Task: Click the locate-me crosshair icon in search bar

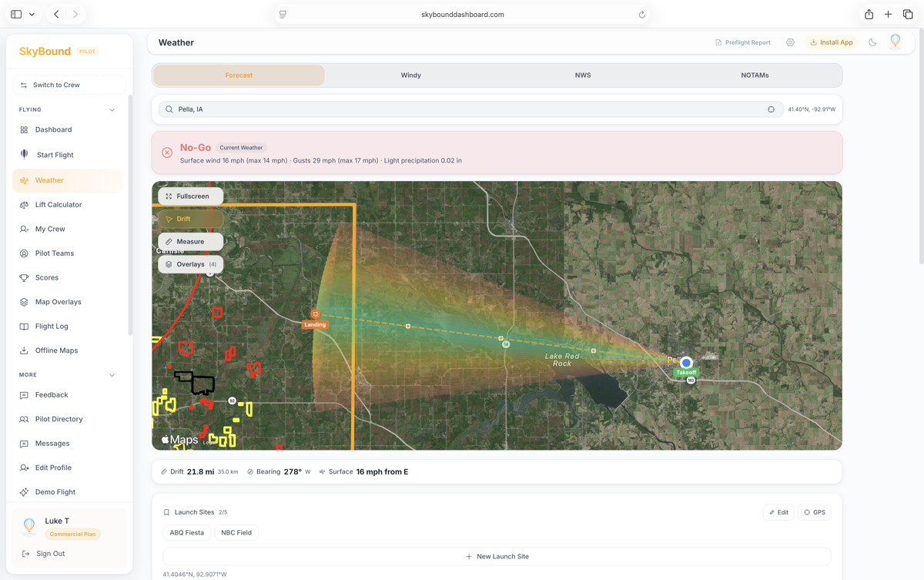Action: pyautogui.click(x=771, y=109)
